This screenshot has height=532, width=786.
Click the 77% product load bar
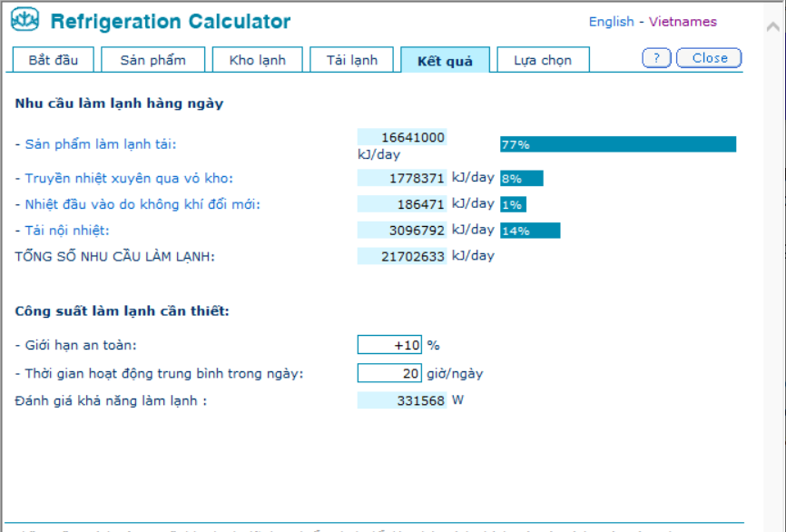tap(617, 144)
